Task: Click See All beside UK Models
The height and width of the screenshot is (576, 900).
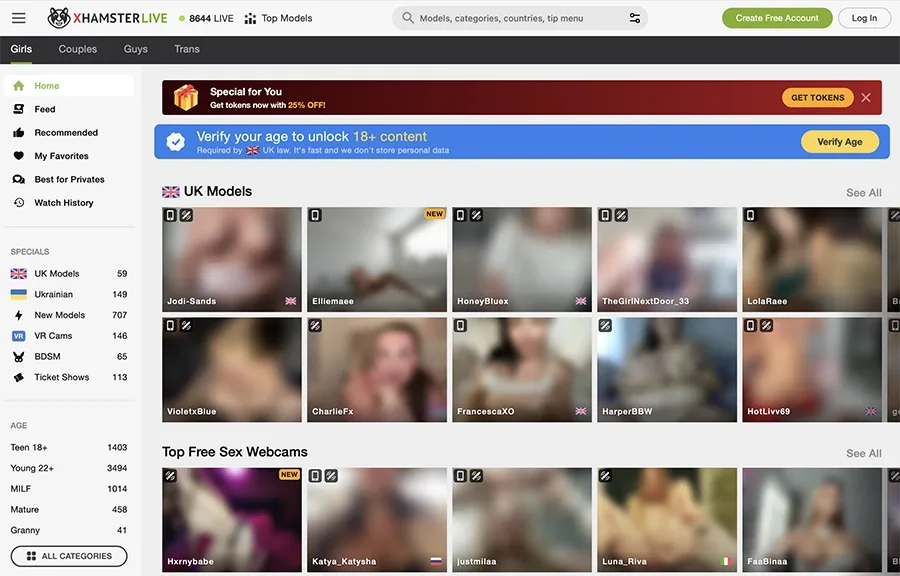Action: tap(863, 193)
